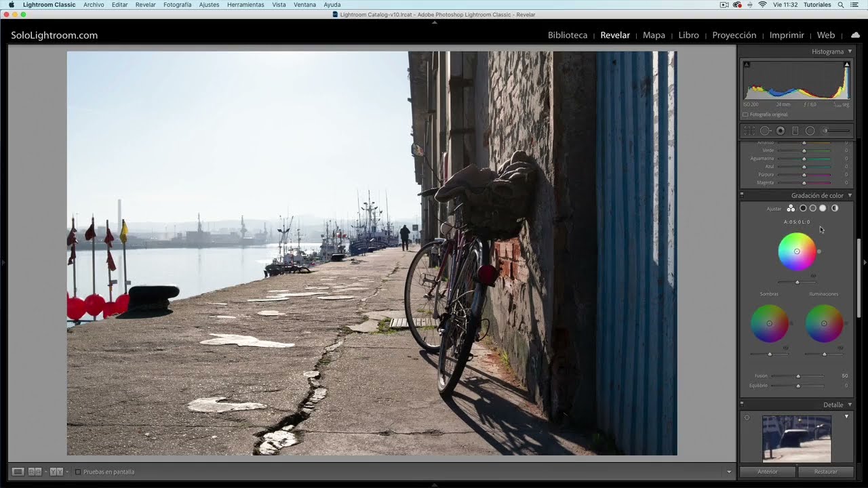
Task: Select the Crop overlay tool
Action: (749, 131)
